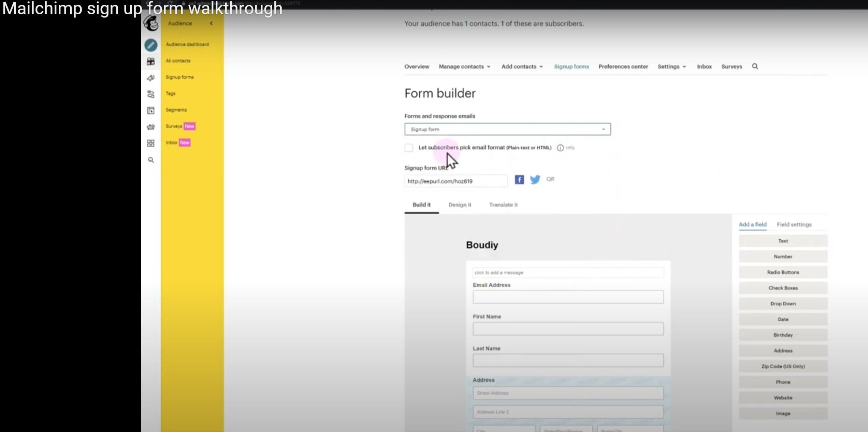Share signup form on Twitter
Viewport: 868px width, 432px height.
click(535, 180)
